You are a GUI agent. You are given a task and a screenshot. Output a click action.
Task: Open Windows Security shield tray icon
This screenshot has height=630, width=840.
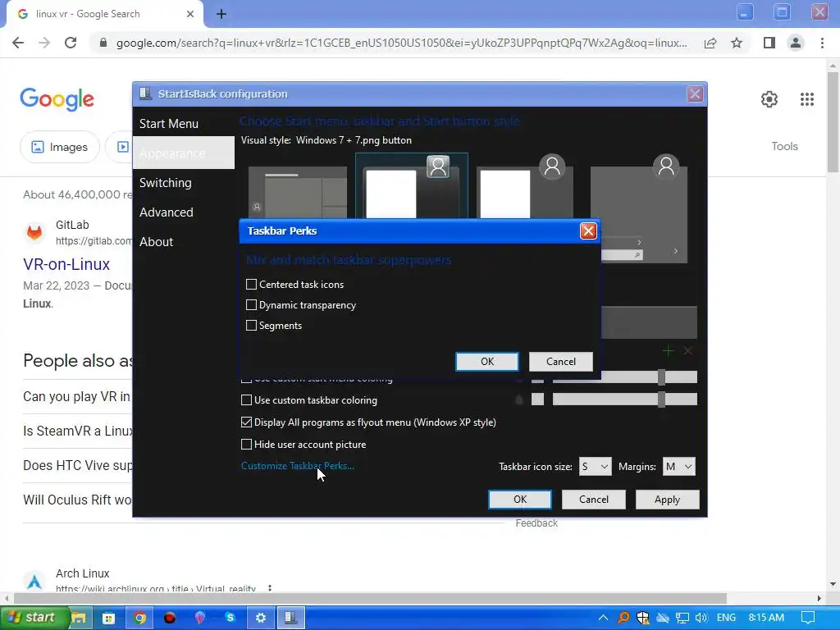[643, 618]
